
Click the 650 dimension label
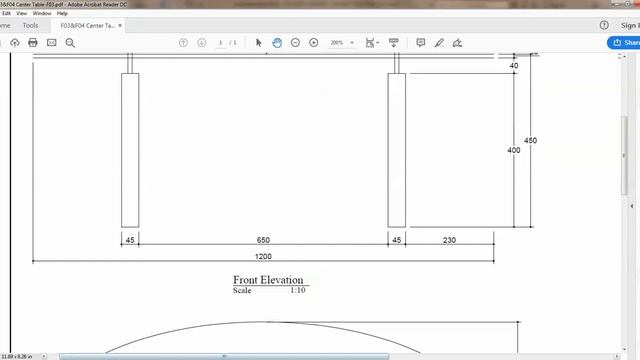263,240
